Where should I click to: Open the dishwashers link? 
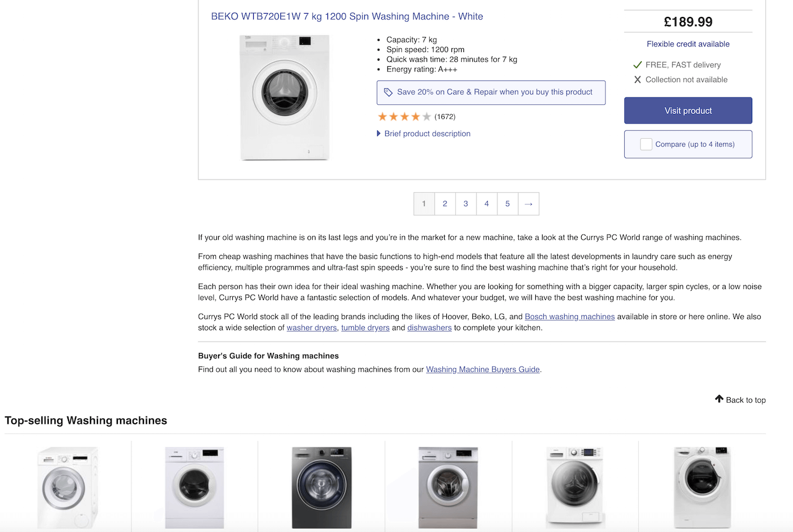429,327
